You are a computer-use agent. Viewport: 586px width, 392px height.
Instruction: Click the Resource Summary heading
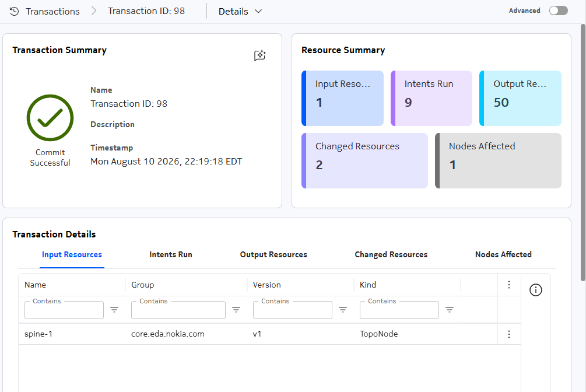click(x=343, y=50)
